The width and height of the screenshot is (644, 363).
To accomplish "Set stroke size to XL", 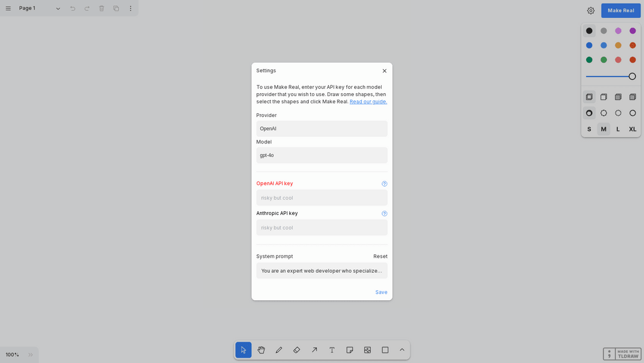I will tap(633, 129).
